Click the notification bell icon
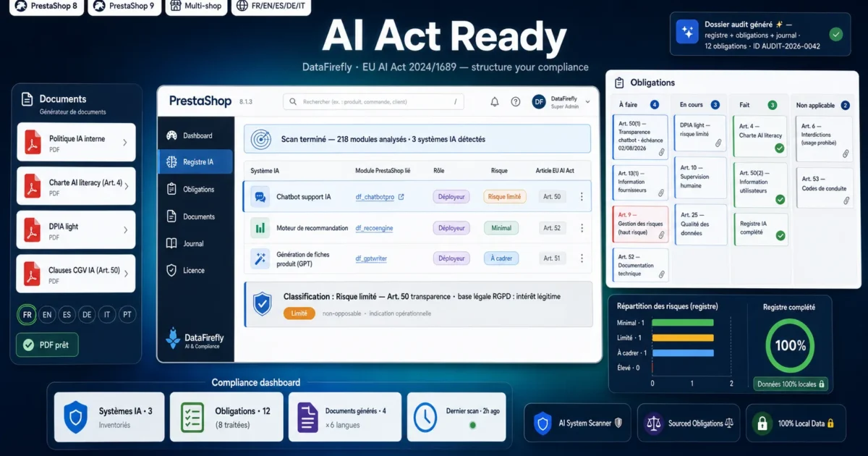Screen dimensions: 868x456 click(x=495, y=102)
